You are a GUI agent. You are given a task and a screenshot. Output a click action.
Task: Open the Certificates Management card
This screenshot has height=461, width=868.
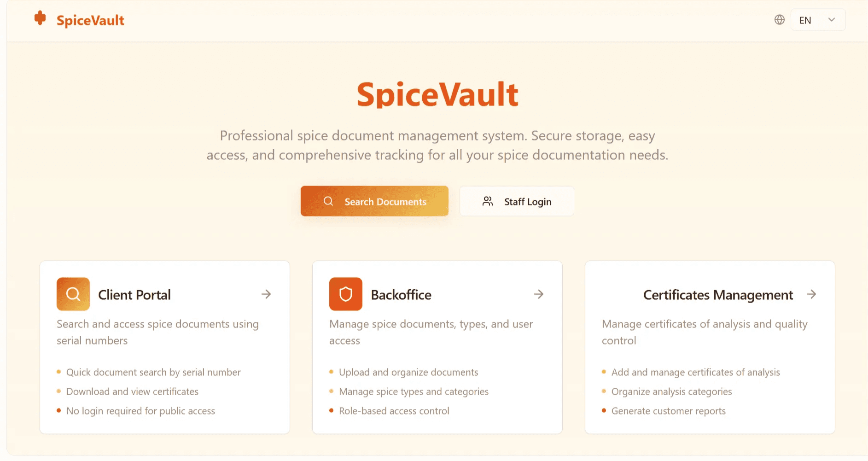[710, 346]
